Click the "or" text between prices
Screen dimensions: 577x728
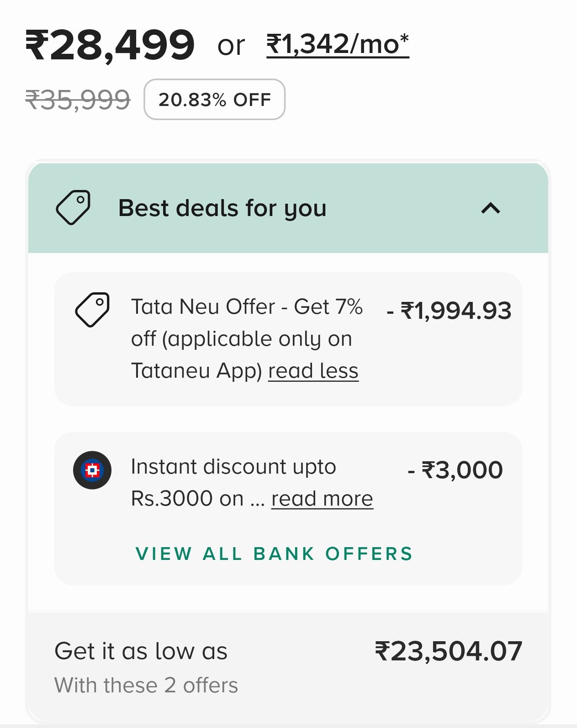(231, 46)
